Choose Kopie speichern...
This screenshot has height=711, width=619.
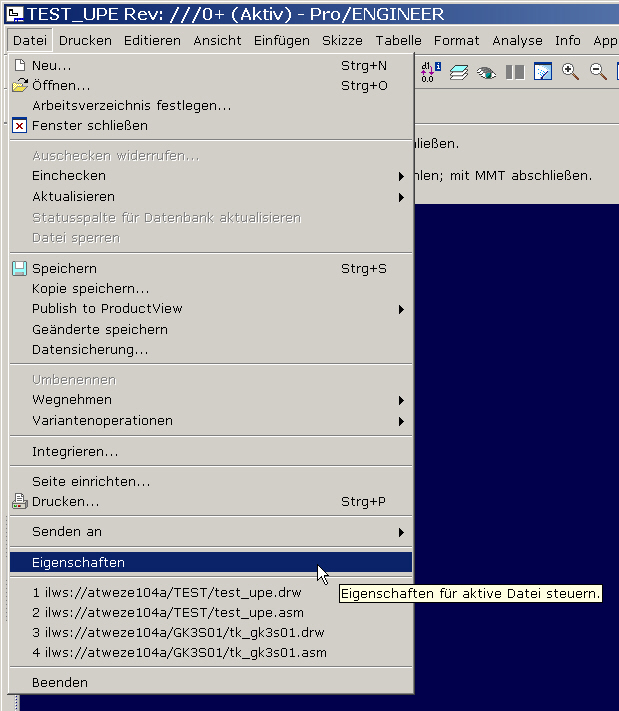pyautogui.click(x=211, y=289)
